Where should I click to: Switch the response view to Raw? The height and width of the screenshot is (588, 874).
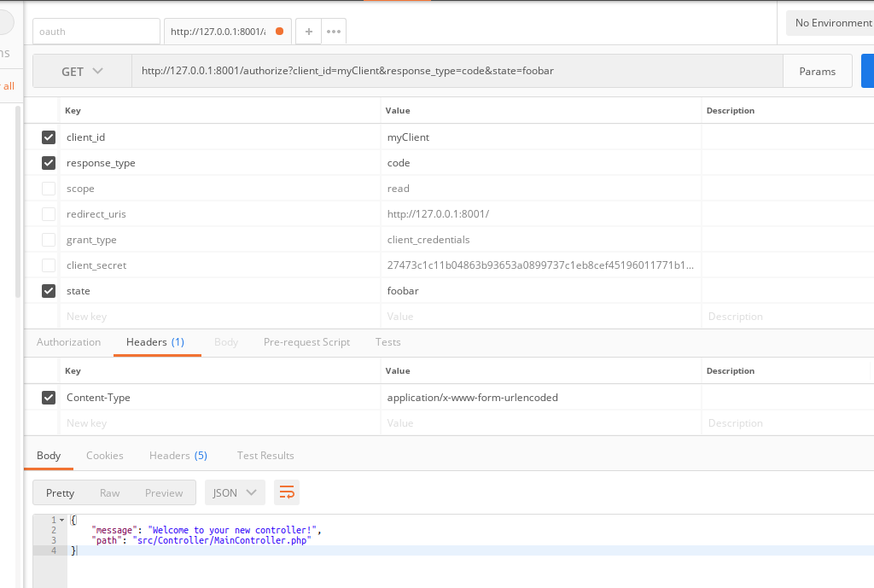pos(109,492)
